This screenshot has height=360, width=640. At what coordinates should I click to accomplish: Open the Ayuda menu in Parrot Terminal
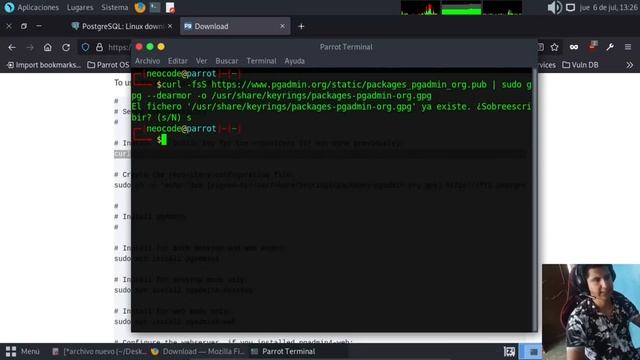click(x=294, y=61)
